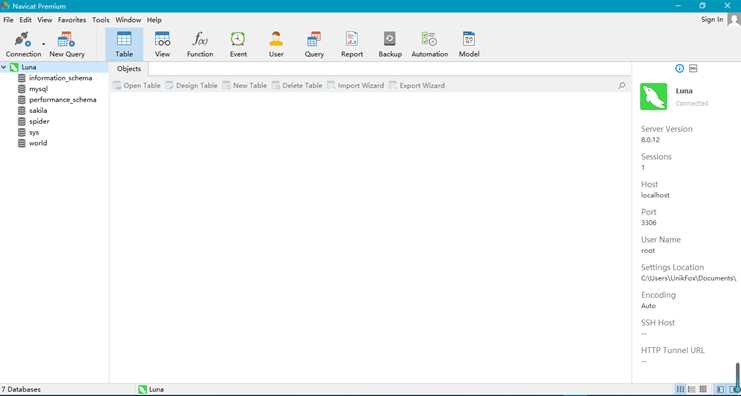The image size is (741, 396).
Task: Switch to ER diagram view in status bar
Action: coord(703,389)
